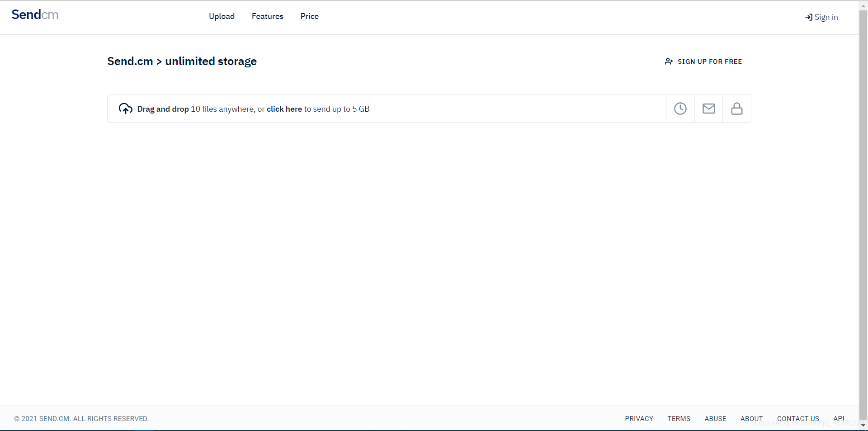
Task: Open the PRIVACY footer link
Action: coord(639,419)
